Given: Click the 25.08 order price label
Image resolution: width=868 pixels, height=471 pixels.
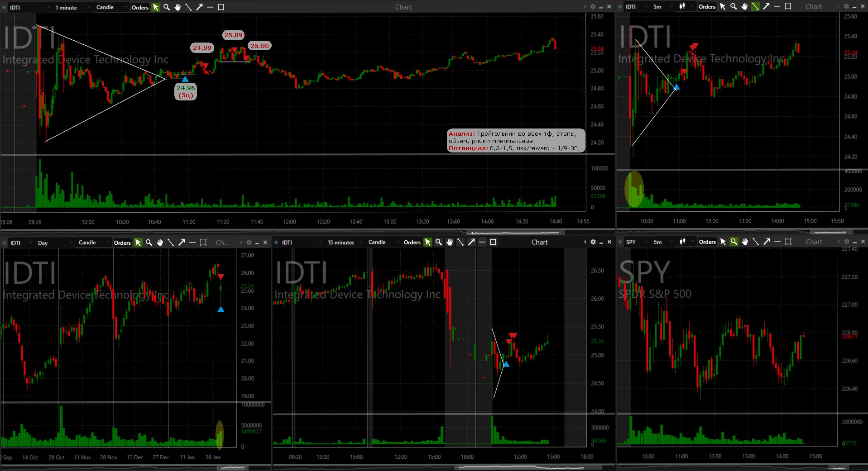Looking at the screenshot, I should 259,46.
